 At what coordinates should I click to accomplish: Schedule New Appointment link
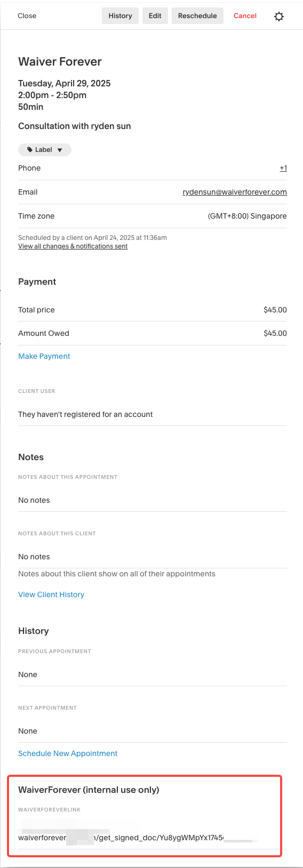point(68,753)
